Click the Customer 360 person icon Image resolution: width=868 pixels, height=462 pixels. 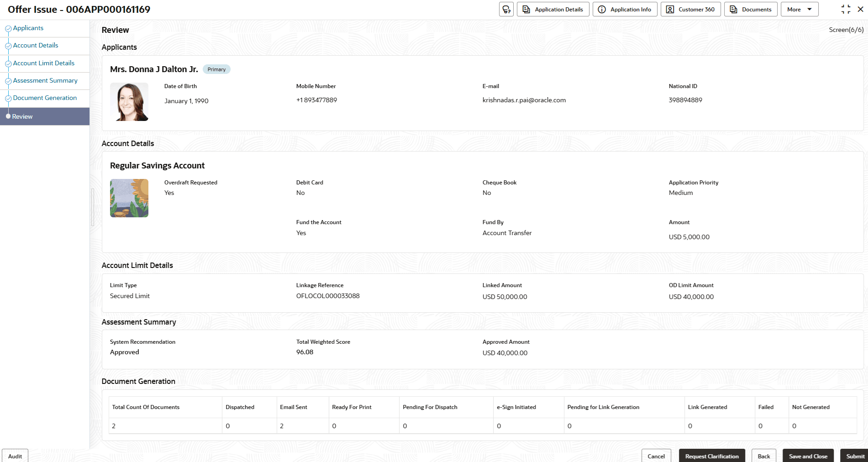coord(670,10)
